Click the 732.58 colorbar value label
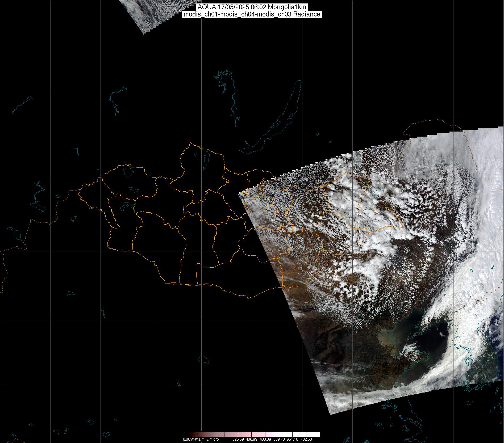This screenshot has width=504, height=443. tap(306, 440)
